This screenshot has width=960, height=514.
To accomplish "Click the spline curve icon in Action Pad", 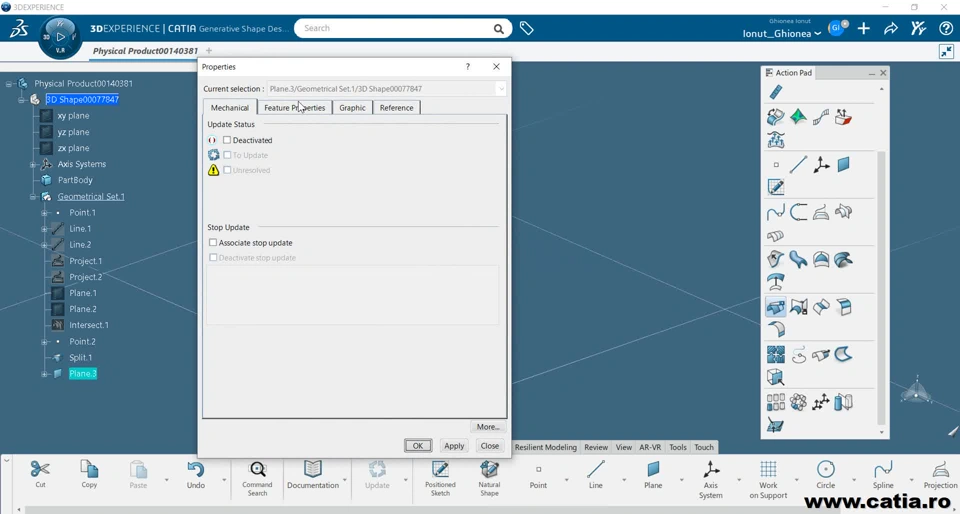I will [x=776, y=212].
